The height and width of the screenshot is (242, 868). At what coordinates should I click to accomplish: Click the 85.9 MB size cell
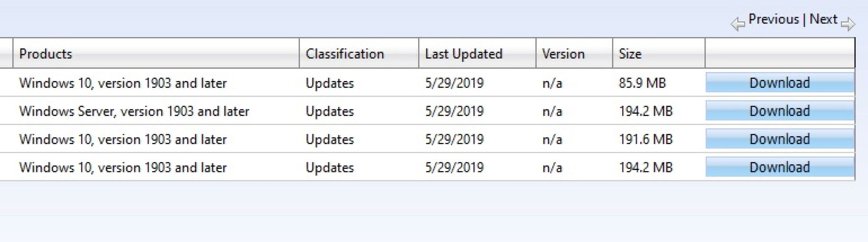pyautogui.click(x=642, y=84)
